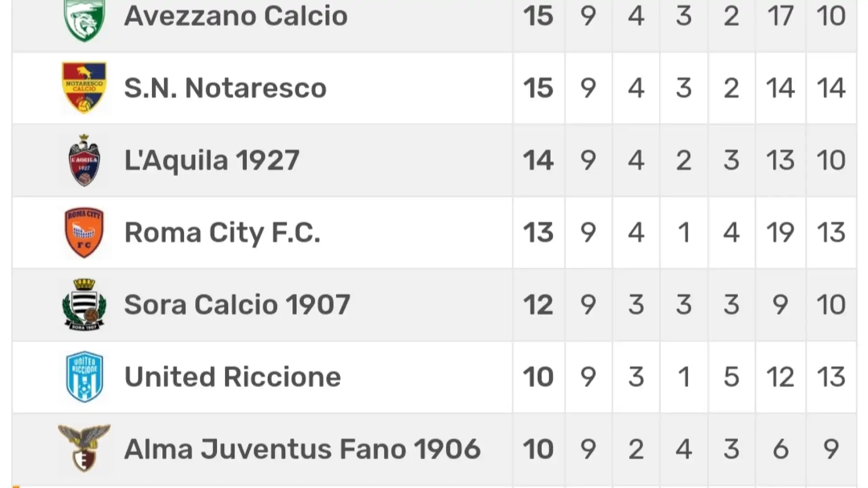
Task: Select Sora Calcio 1907 team name
Action: [x=237, y=305]
